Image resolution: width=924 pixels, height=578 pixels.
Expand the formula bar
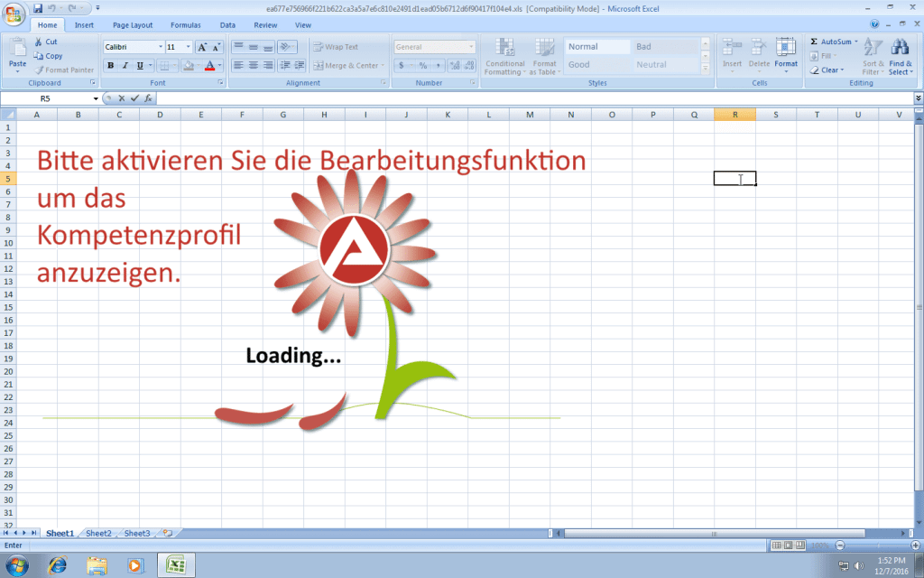(918, 98)
